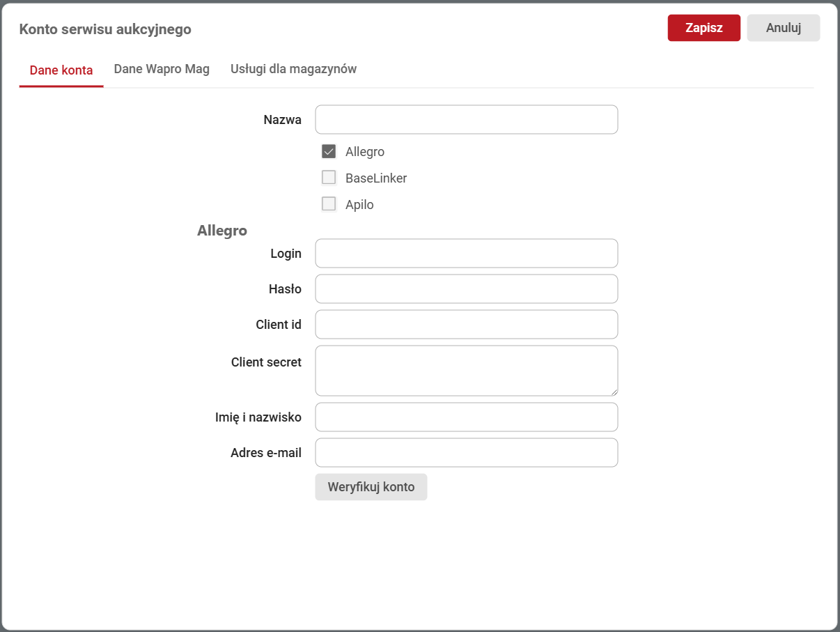Open the Dane Wapro Mag tab
The height and width of the screenshot is (632, 840).
[x=162, y=69]
